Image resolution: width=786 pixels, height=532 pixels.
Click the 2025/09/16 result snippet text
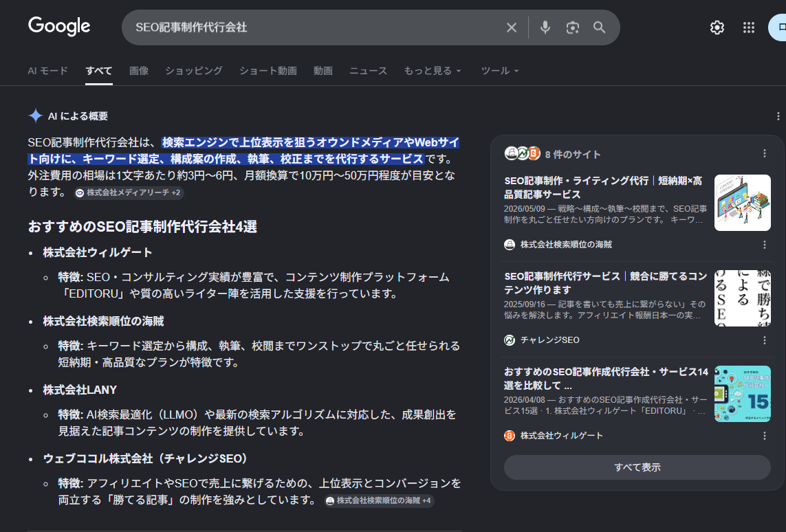[x=605, y=309]
